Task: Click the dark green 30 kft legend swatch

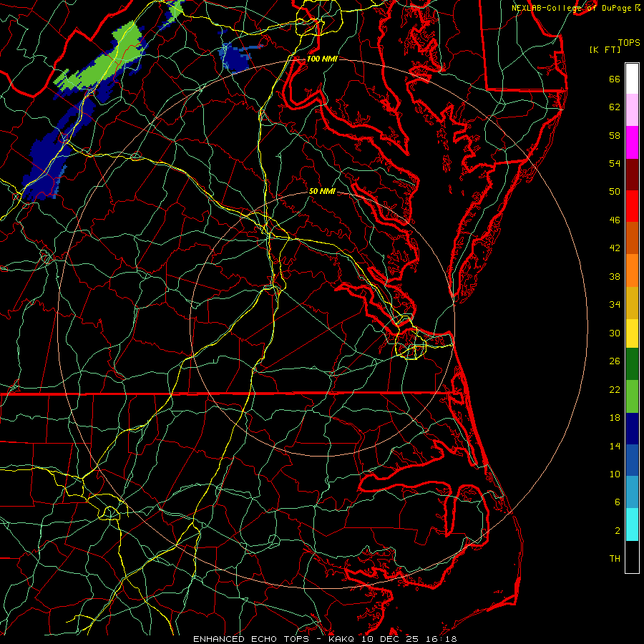Action: tap(632, 364)
